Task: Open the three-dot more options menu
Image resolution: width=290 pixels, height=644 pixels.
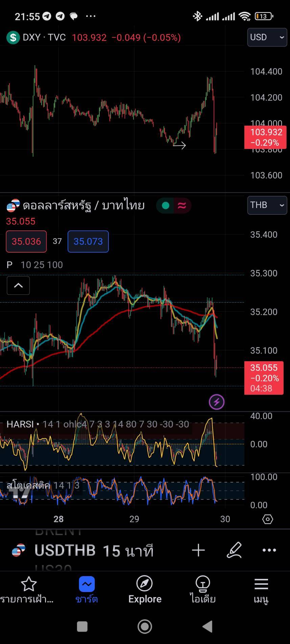Action: click(x=269, y=550)
